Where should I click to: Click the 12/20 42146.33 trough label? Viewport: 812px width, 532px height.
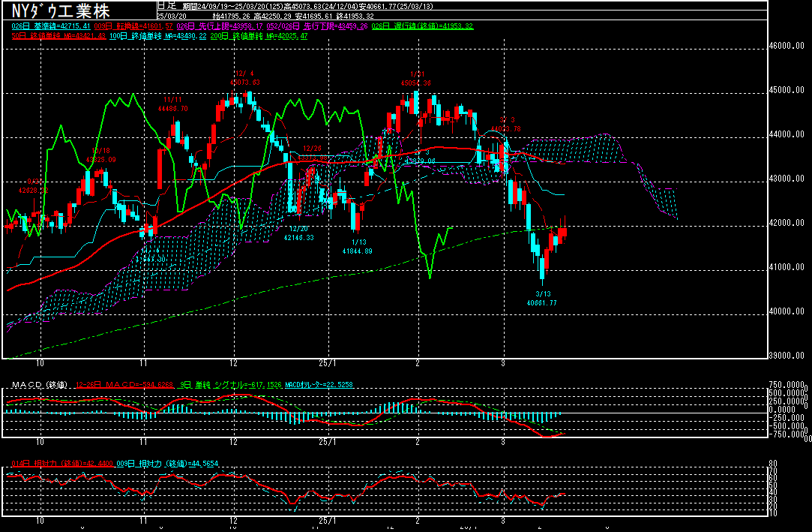click(299, 233)
